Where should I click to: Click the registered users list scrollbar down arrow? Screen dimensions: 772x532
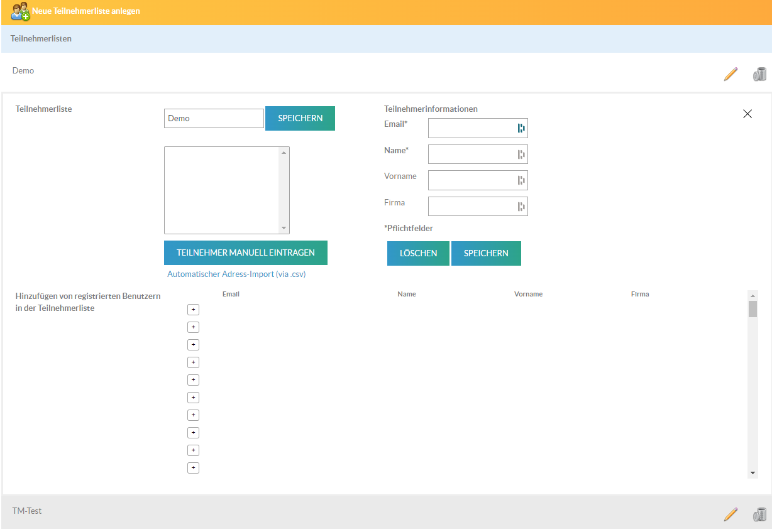pos(753,472)
